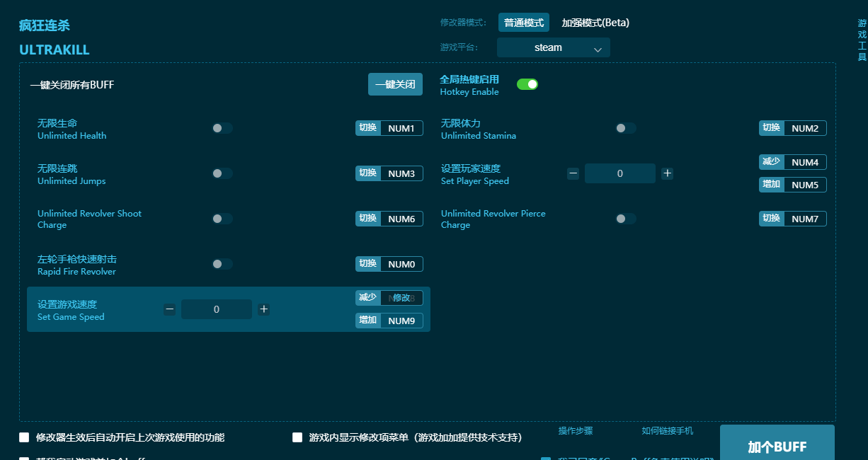Toggle the Unlimited Jumps switch

point(222,173)
